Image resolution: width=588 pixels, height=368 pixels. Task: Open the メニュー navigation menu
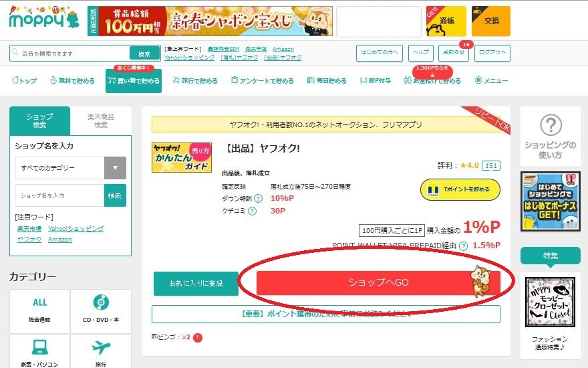[491, 81]
